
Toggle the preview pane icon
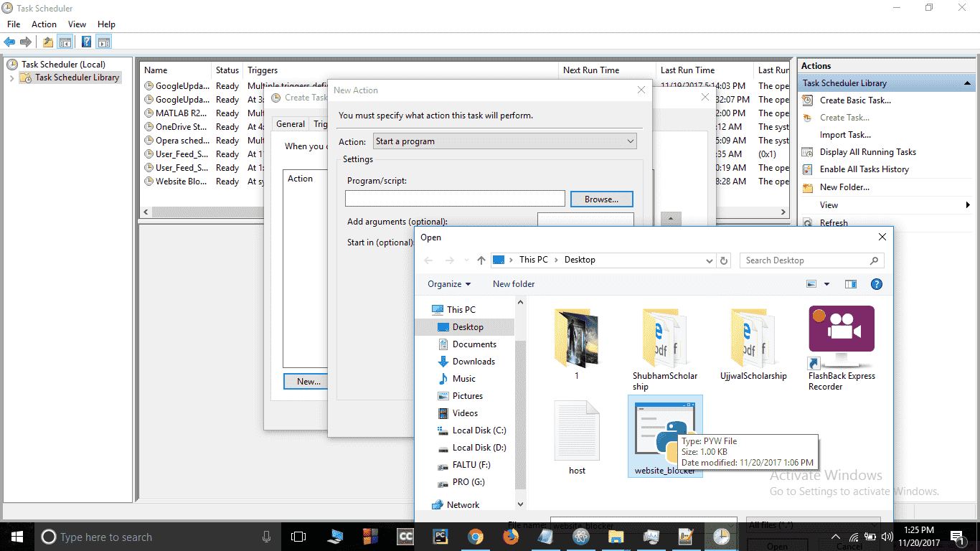(x=850, y=284)
